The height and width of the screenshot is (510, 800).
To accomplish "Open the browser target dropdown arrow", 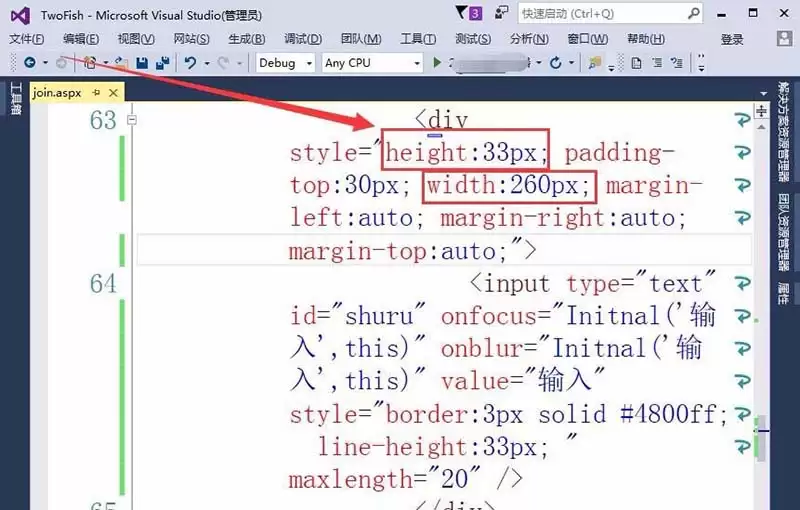I will point(539,63).
